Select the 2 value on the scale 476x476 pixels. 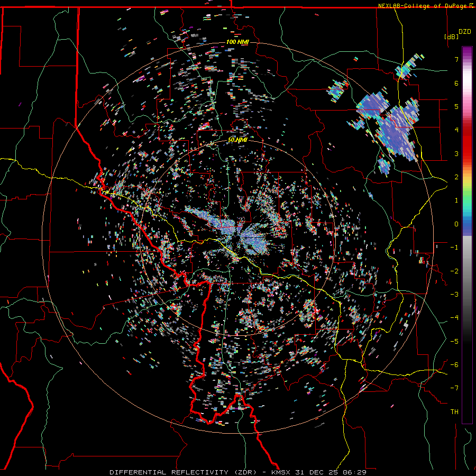coord(456,177)
